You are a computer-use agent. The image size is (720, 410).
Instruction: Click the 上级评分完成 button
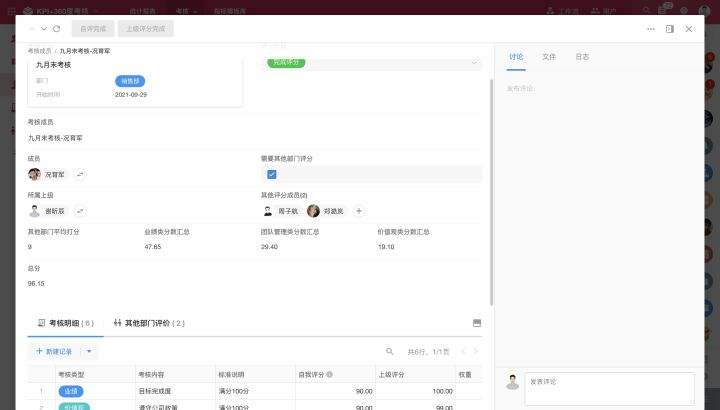click(x=146, y=28)
